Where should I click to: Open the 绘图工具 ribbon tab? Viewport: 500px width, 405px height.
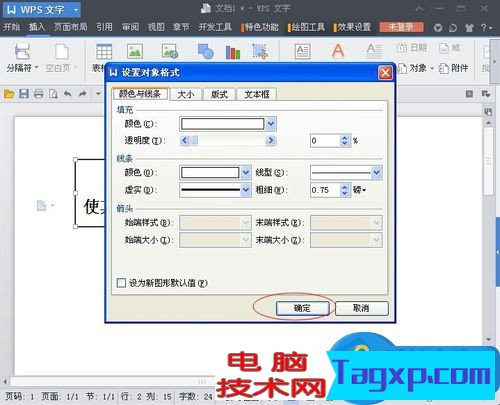point(308,27)
